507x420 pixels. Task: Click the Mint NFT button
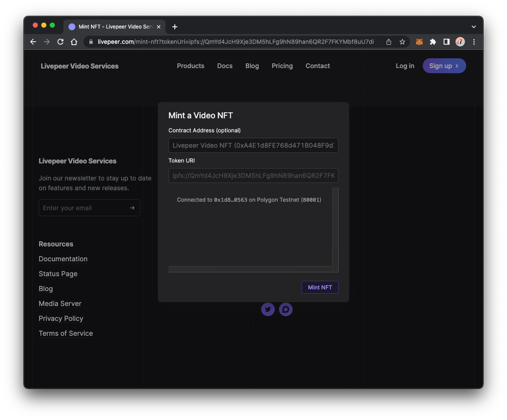[320, 287]
